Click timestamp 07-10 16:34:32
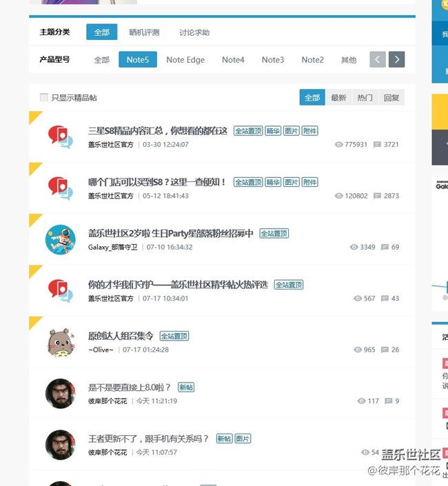 coord(169,247)
